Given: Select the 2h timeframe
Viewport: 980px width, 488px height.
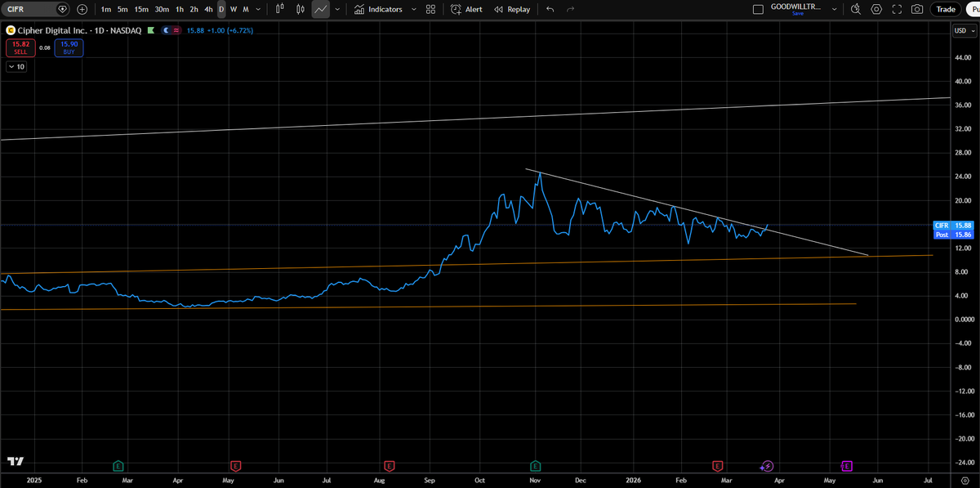Looking at the screenshot, I should click(x=194, y=9).
